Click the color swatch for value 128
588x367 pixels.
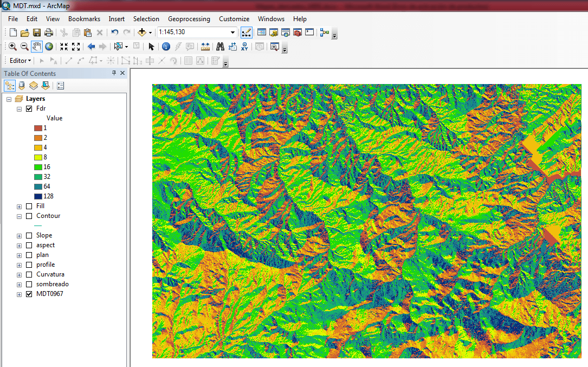pos(38,196)
